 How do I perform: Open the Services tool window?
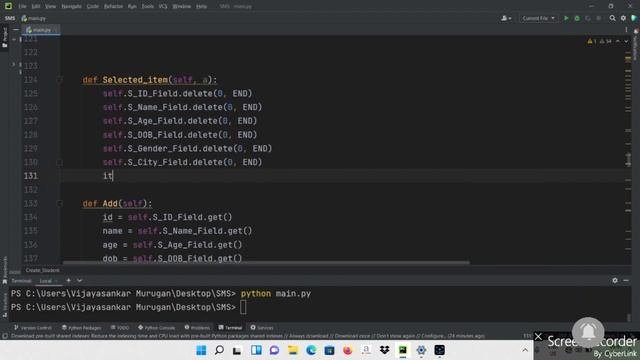(262, 327)
